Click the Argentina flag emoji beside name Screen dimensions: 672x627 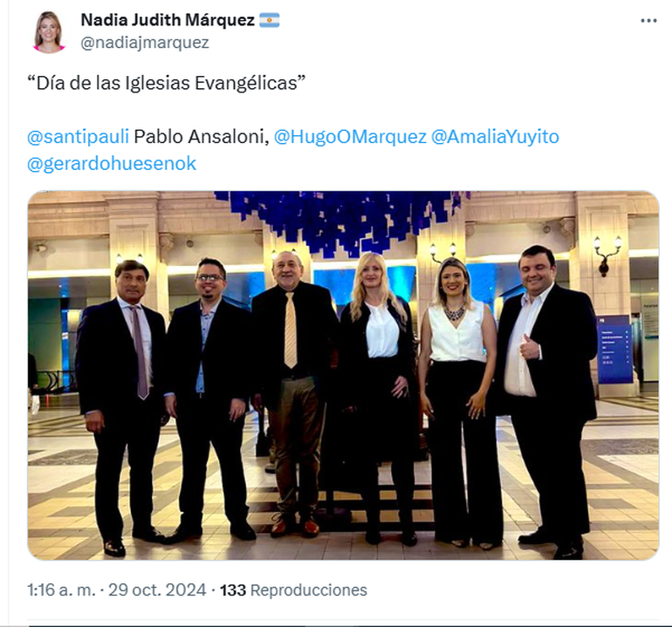(x=269, y=20)
